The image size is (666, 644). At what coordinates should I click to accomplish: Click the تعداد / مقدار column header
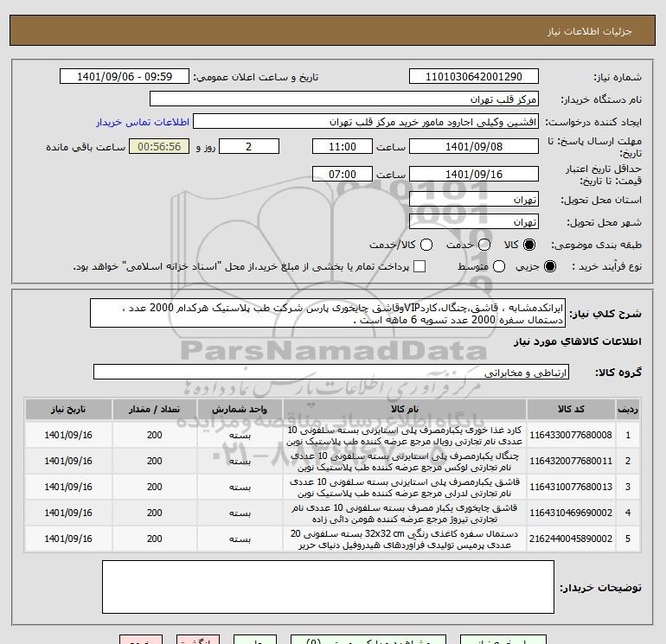point(154,409)
